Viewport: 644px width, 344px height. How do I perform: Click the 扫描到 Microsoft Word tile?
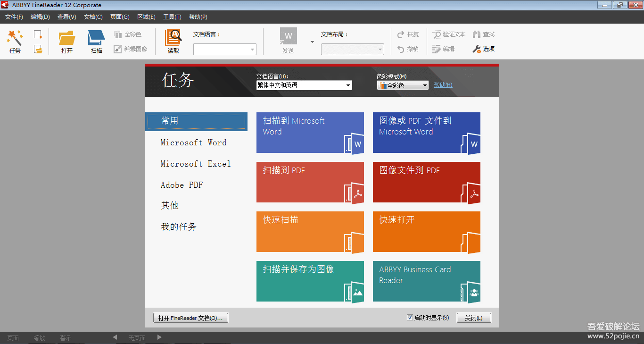coord(310,133)
